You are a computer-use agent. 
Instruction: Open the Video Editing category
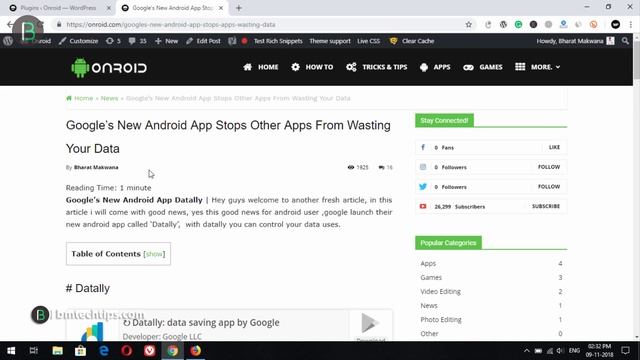click(440, 291)
